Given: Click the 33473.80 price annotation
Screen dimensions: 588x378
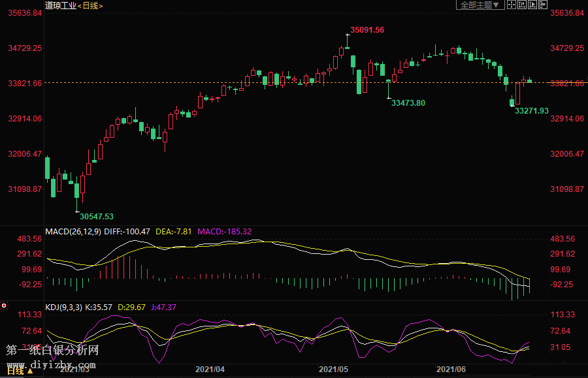Looking at the screenshot, I should tap(408, 102).
